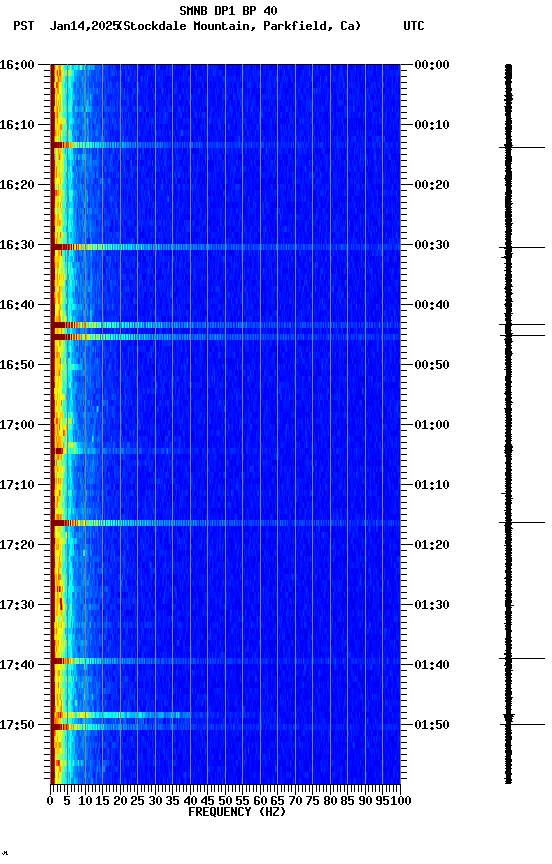Click the 00:30 UTC time label
The height and width of the screenshot is (864, 552).
(432, 245)
